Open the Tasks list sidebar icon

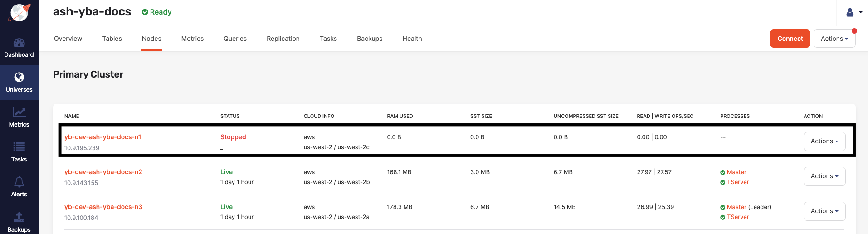19,147
